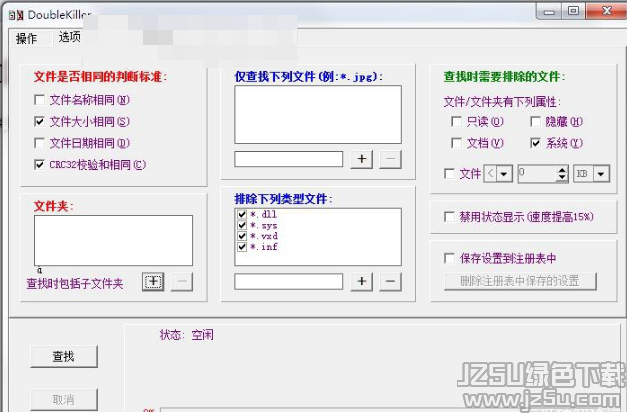Uncheck the 系统 attribute box

point(535,143)
